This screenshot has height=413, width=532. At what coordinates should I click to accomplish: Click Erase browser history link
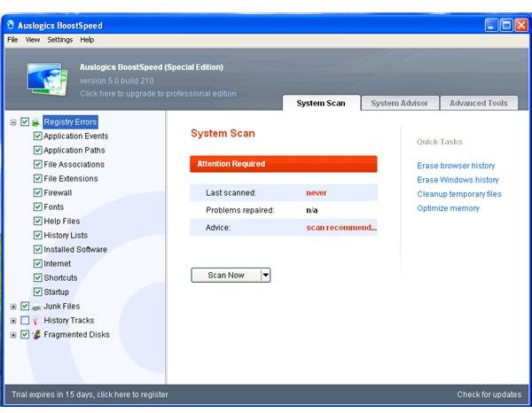pos(456,166)
